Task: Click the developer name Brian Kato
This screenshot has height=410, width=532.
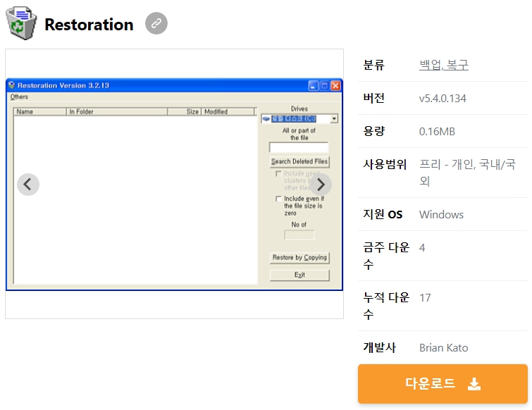Action: 443,347
